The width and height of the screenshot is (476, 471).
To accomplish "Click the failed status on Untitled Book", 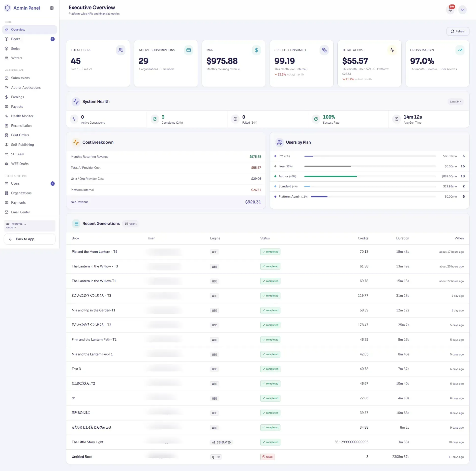I will [267, 457].
